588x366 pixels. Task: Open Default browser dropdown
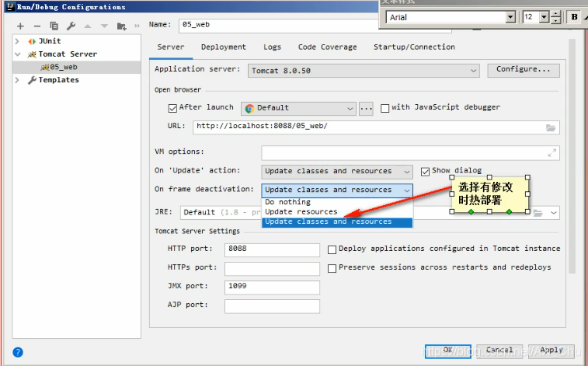[x=298, y=108]
